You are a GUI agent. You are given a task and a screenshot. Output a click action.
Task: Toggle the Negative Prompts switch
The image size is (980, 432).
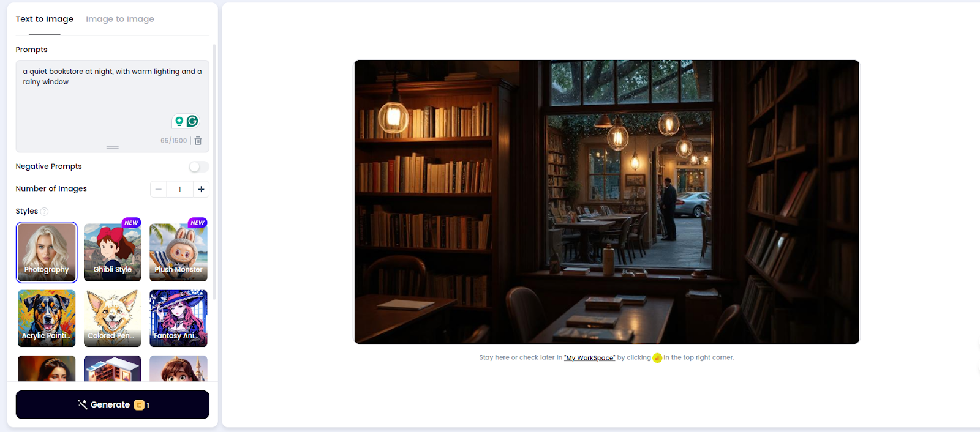[x=198, y=166]
